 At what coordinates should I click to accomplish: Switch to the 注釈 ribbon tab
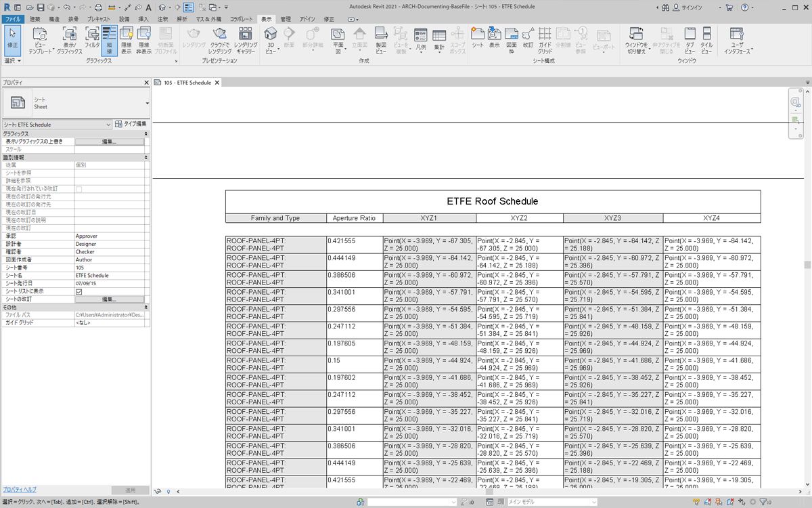[162, 19]
